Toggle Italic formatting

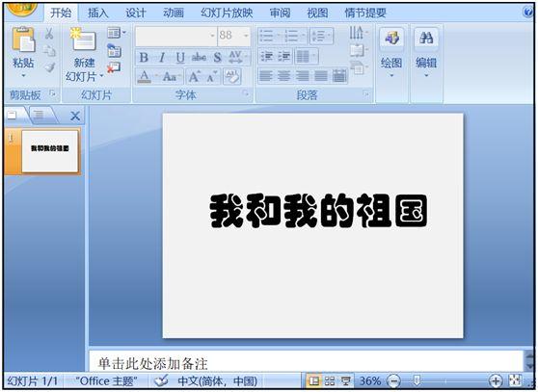tap(162, 57)
